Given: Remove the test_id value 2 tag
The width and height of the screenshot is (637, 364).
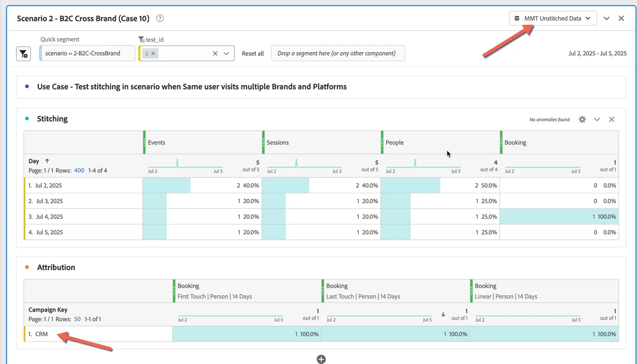Looking at the screenshot, I should [x=153, y=53].
